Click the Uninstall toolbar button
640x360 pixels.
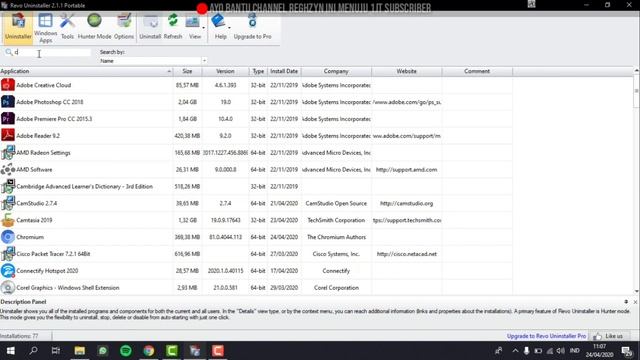(x=150, y=27)
